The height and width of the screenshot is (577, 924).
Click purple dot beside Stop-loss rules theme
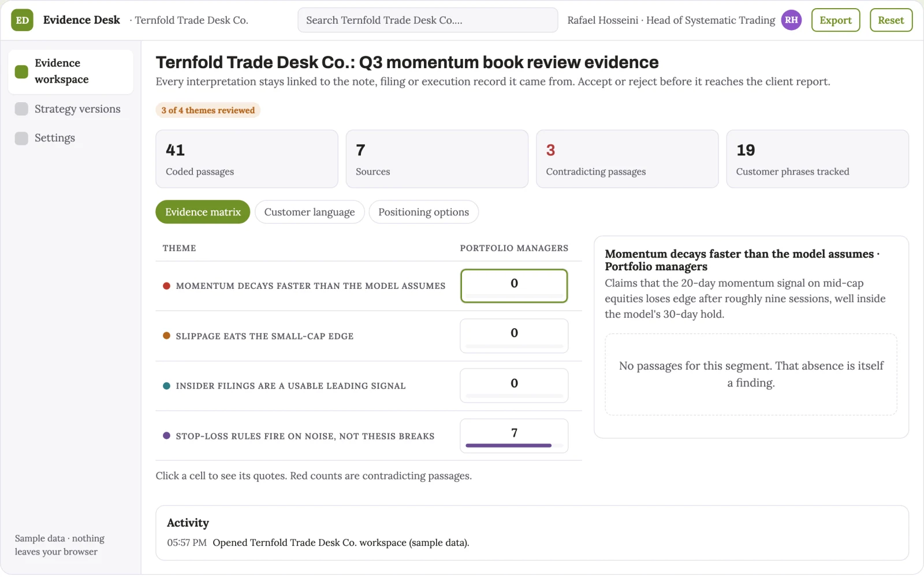166,436
